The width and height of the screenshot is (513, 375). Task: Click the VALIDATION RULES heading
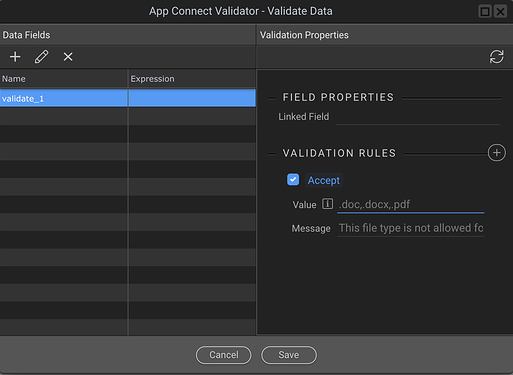(x=339, y=153)
